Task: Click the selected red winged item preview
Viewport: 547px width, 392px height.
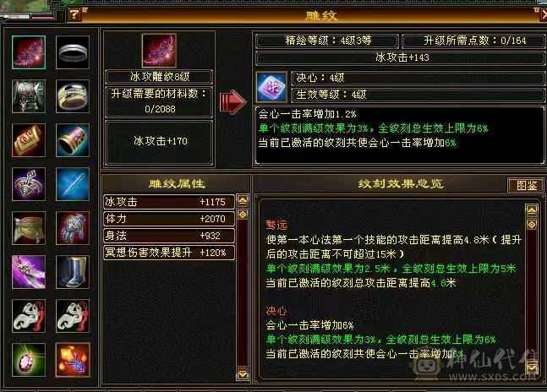Action: [x=159, y=51]
